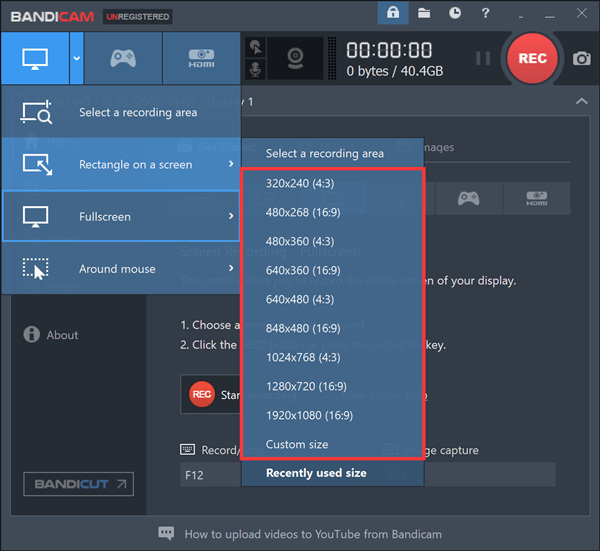Choose Select a recording area menu item

point(121,112)
